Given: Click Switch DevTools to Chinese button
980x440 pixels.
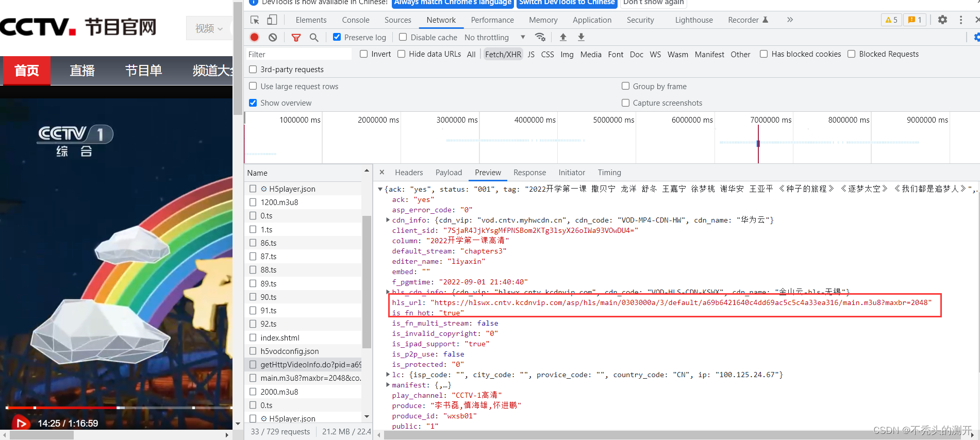Looking at the screenshot, I should [x=567, y=3].
